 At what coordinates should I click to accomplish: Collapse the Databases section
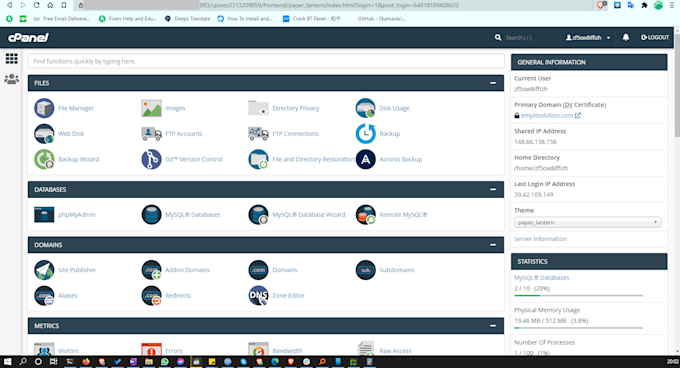click(493, 189)
